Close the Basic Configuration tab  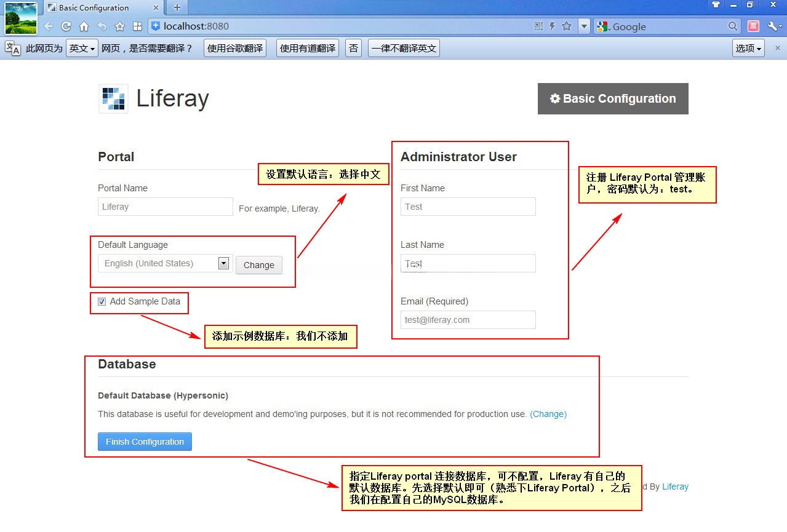coord(156,8)
